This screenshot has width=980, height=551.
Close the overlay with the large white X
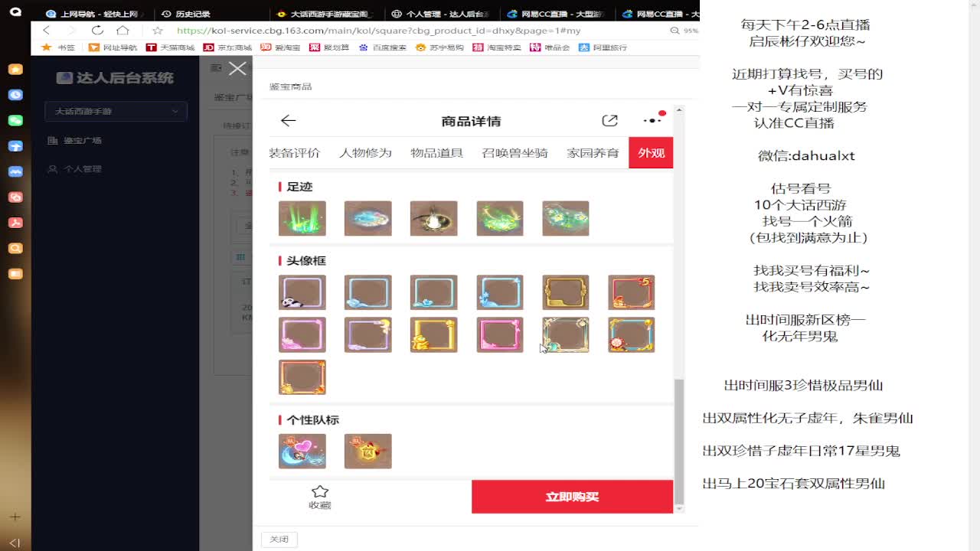[237, 69]
